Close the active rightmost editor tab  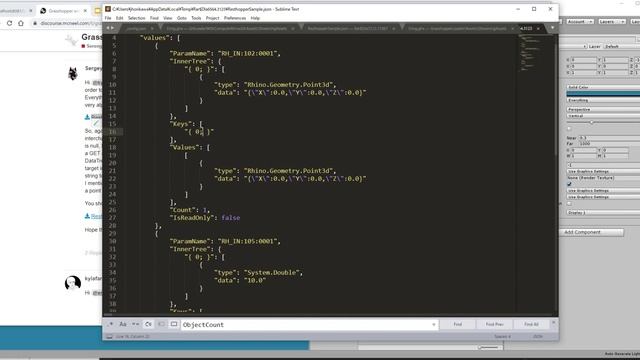(538, 29)
